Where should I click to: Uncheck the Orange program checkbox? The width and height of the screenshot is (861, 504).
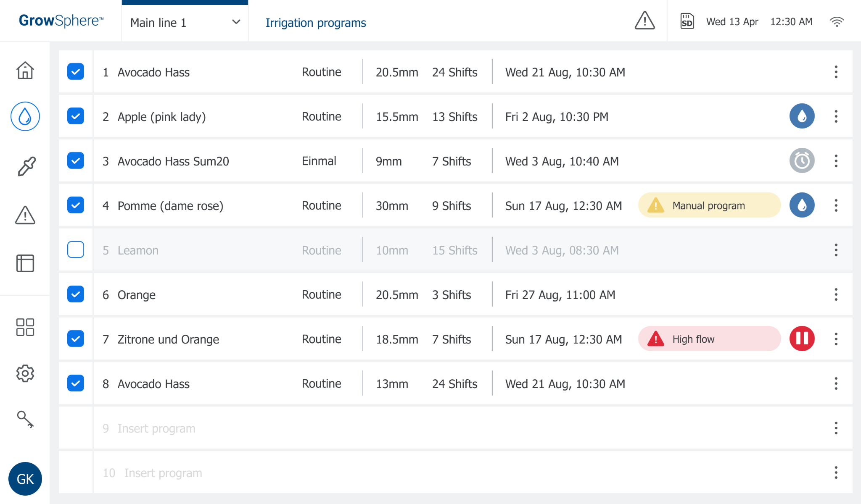coord(76,294)
